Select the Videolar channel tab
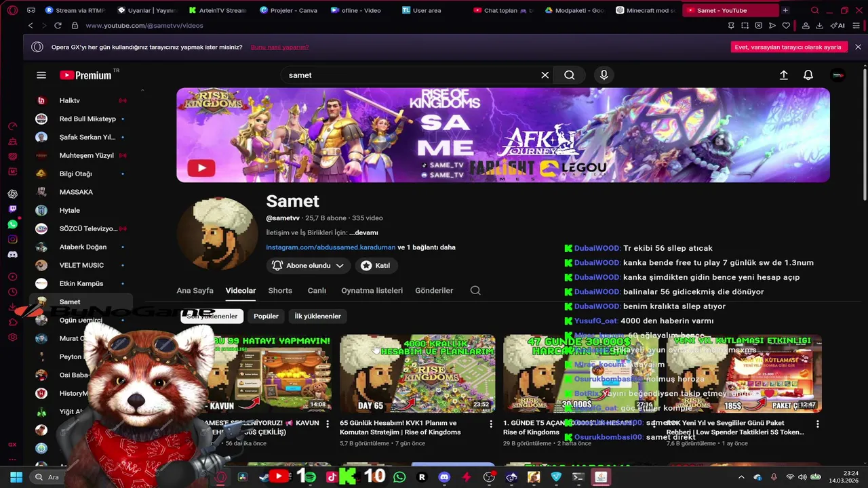The width and height of the screenshot is (868, 488). point(241,290)
